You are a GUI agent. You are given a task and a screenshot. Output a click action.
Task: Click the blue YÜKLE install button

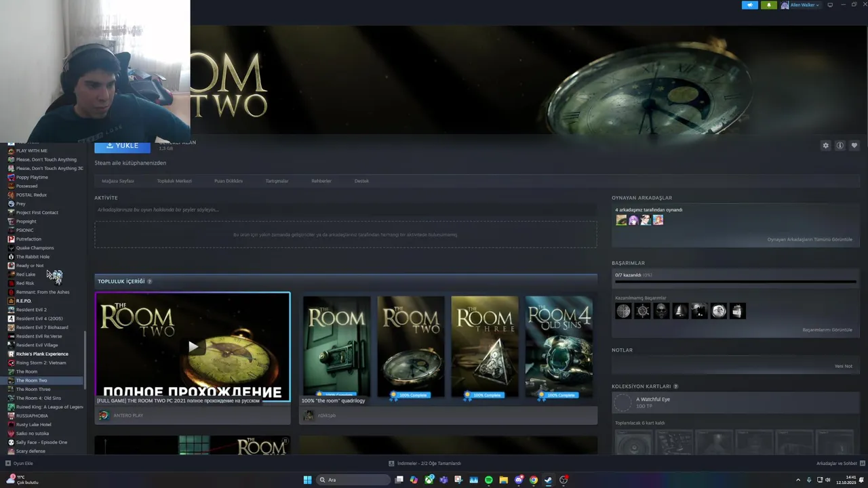(122, 146)
